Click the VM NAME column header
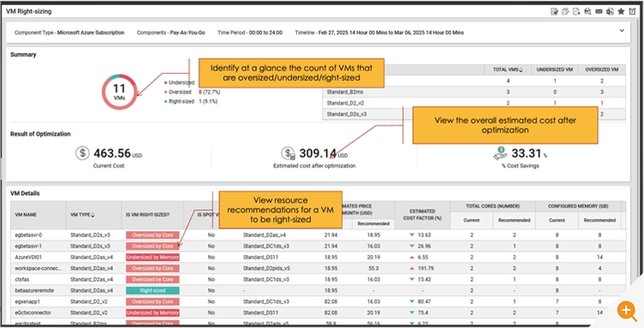This screenshot has height=328, width=644. [x=39, y=216]
